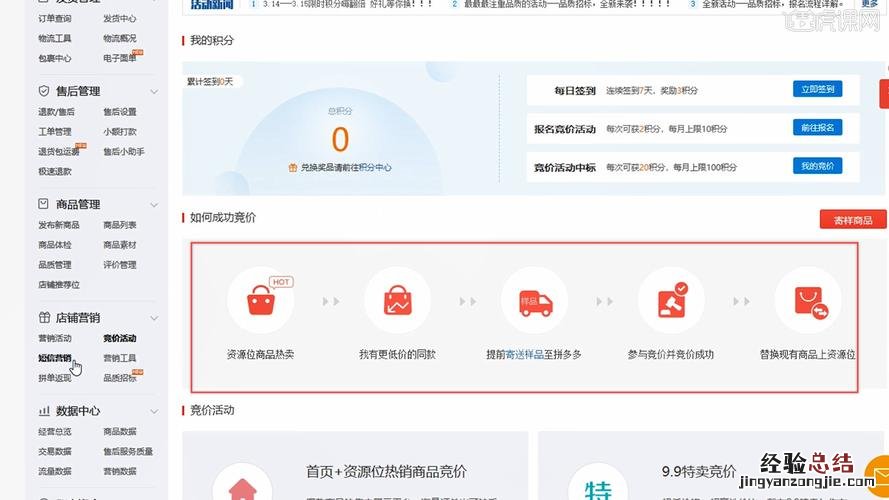Image resolution: width=889 pixels, height=500 pixels.
Task: Click the small gift icon beside 兑换奖品请前往
Action: click(293, 168)
